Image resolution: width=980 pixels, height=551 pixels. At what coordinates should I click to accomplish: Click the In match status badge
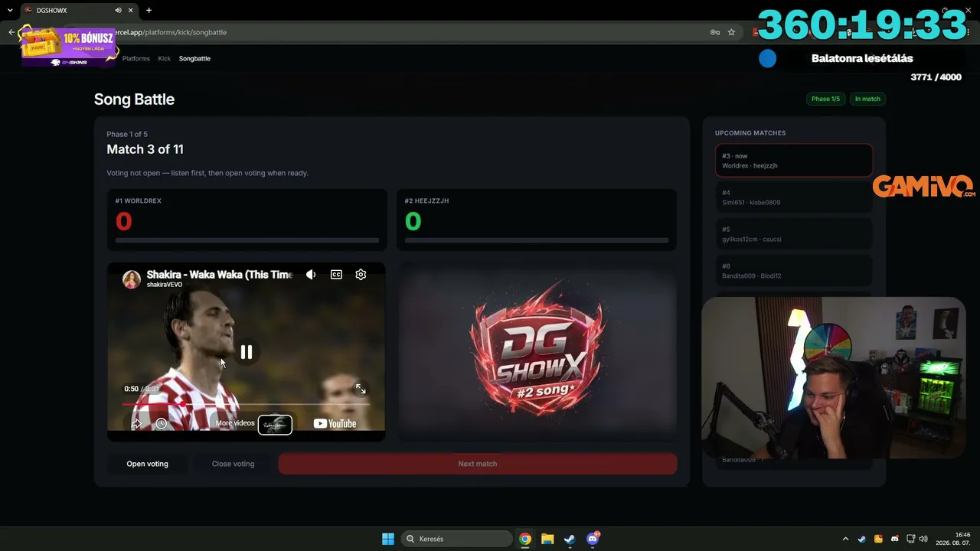(x=867, y=99)
